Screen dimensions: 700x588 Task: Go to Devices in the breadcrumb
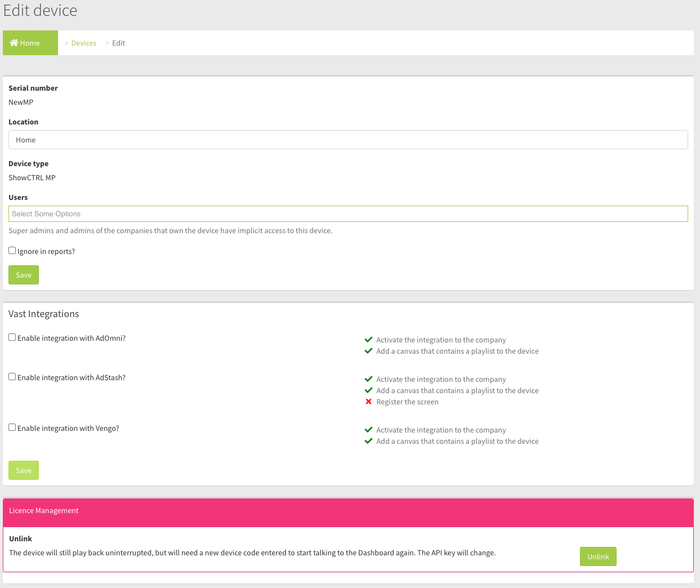(x=83, y=43)
